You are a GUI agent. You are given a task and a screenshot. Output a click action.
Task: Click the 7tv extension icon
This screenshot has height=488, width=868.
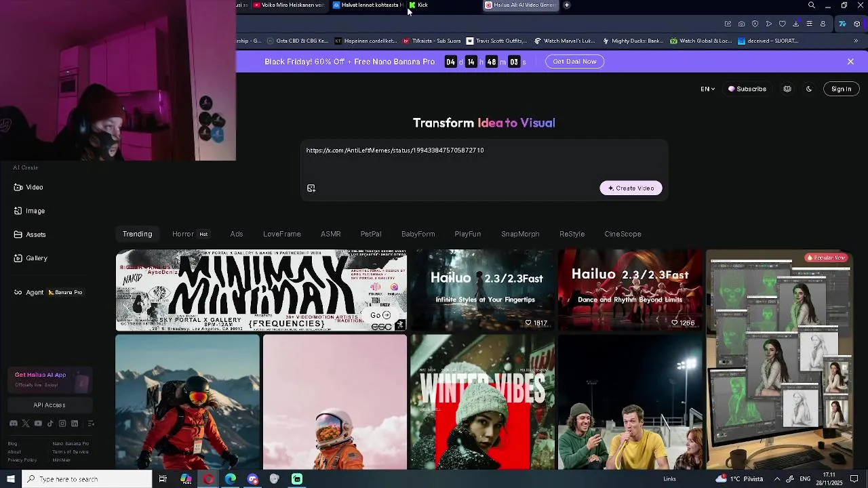pyautogui.click(x=842, y=24)
